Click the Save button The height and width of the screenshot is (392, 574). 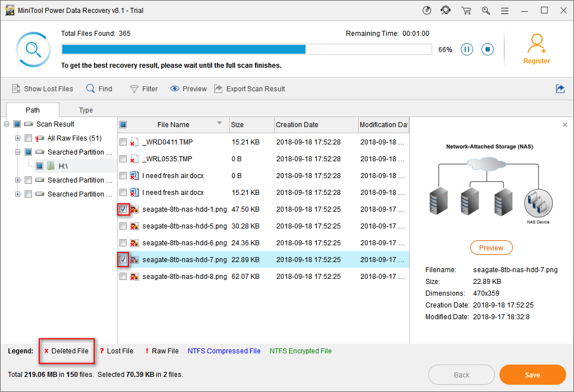click(x=533, y=375)
